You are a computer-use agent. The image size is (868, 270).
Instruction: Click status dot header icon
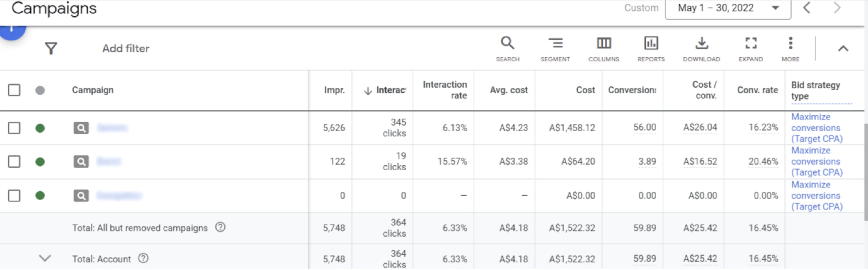click(x=40, y=90)
